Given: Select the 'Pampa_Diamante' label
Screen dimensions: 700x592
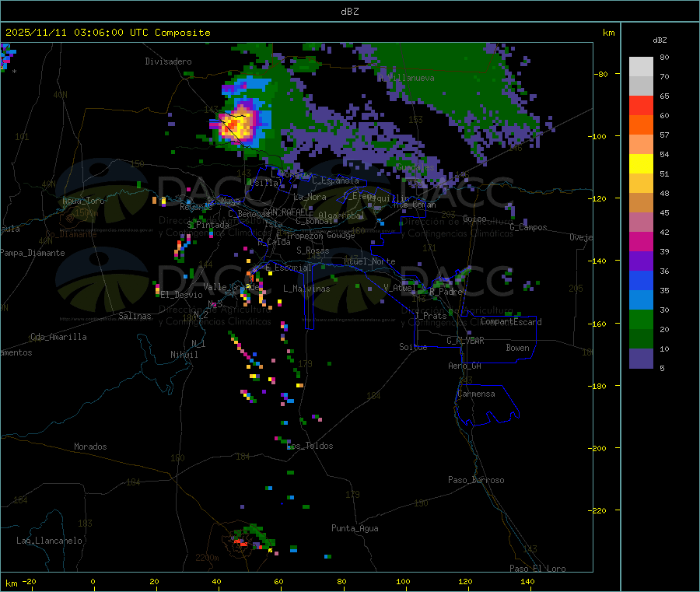Looking at the screenshot, I should (x=33, y=253).
